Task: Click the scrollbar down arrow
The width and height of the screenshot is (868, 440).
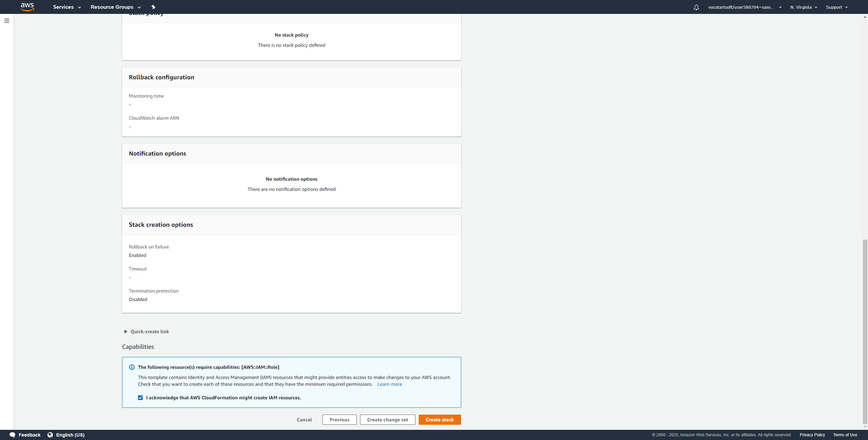Action: [865, 427]
